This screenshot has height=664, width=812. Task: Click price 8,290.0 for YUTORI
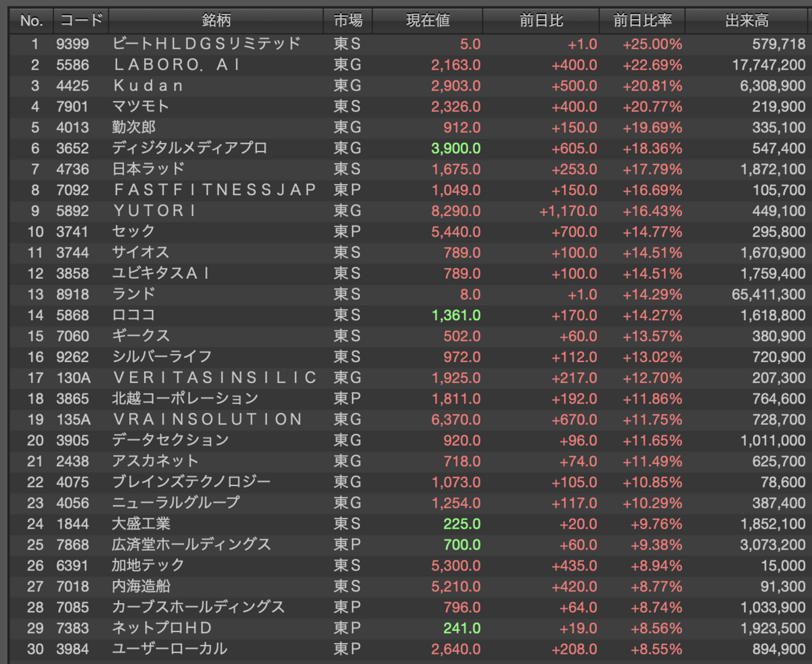click(455, 211)
